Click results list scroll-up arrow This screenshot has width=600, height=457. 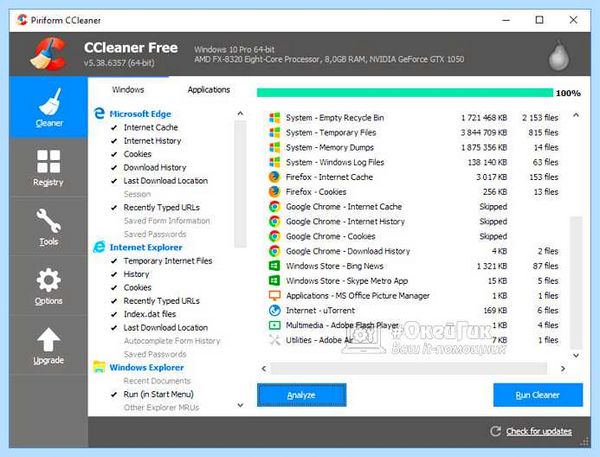(576, 115)
